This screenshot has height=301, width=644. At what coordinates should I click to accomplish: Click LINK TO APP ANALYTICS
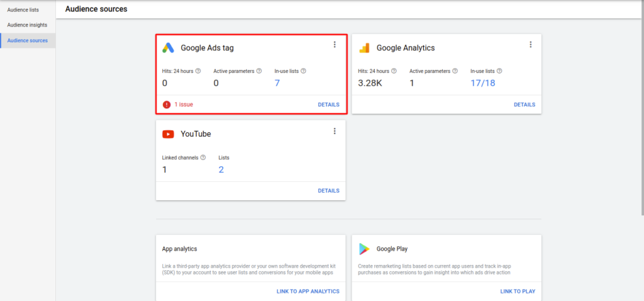(308, 291)
